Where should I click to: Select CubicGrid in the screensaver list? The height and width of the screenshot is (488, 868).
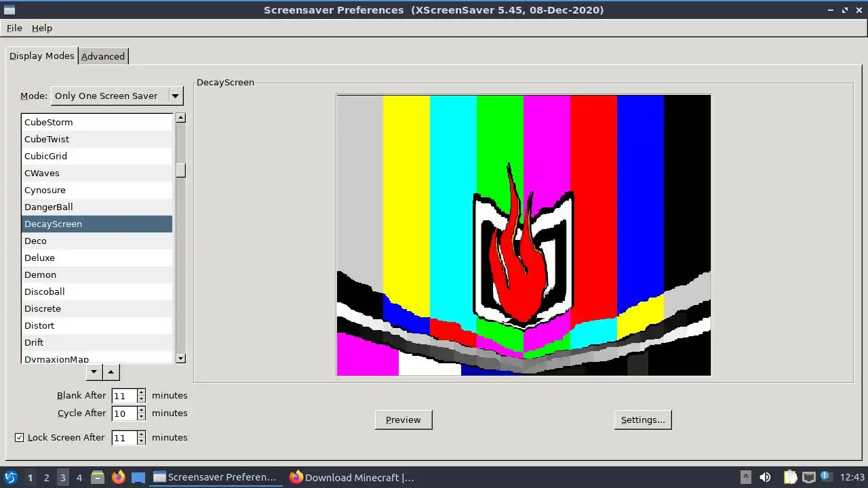(x=97, y=156)
